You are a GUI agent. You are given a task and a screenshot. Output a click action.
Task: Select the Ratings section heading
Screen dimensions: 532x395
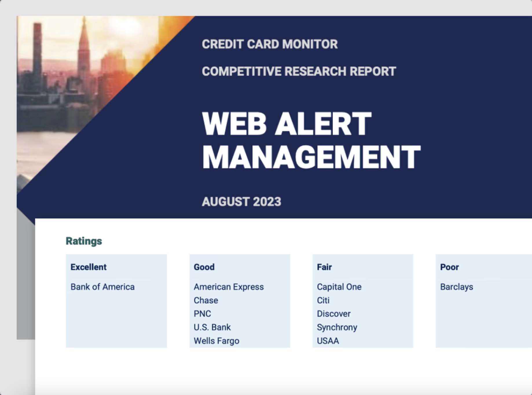coord(84,241)
